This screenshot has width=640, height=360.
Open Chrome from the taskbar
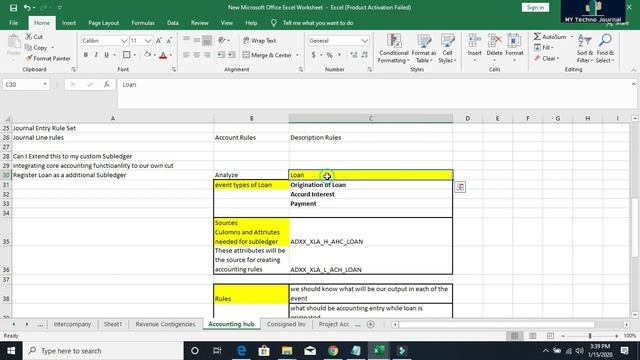click(333, 351)
